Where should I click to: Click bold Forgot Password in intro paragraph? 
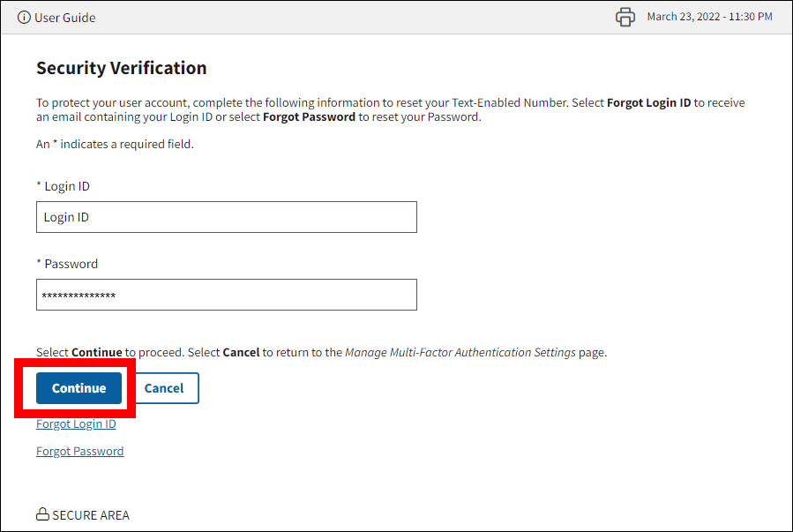[x=309, y=116]
